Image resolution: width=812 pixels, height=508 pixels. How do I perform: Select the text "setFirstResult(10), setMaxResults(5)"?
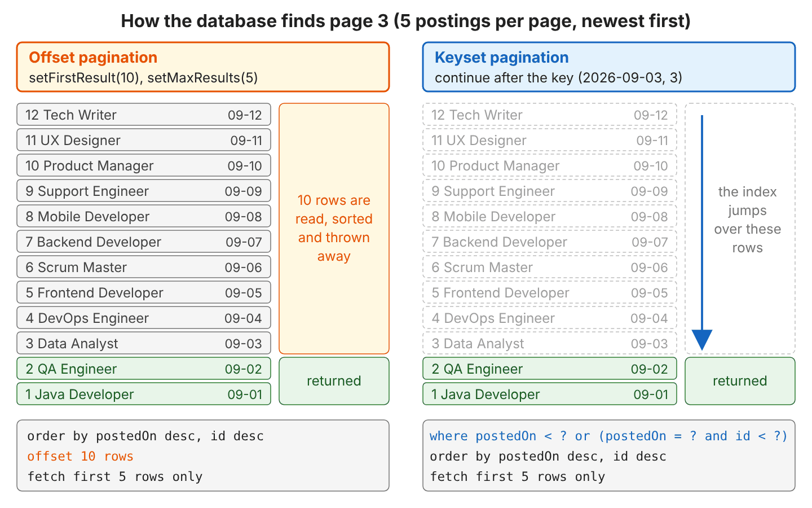click(143, 78)
